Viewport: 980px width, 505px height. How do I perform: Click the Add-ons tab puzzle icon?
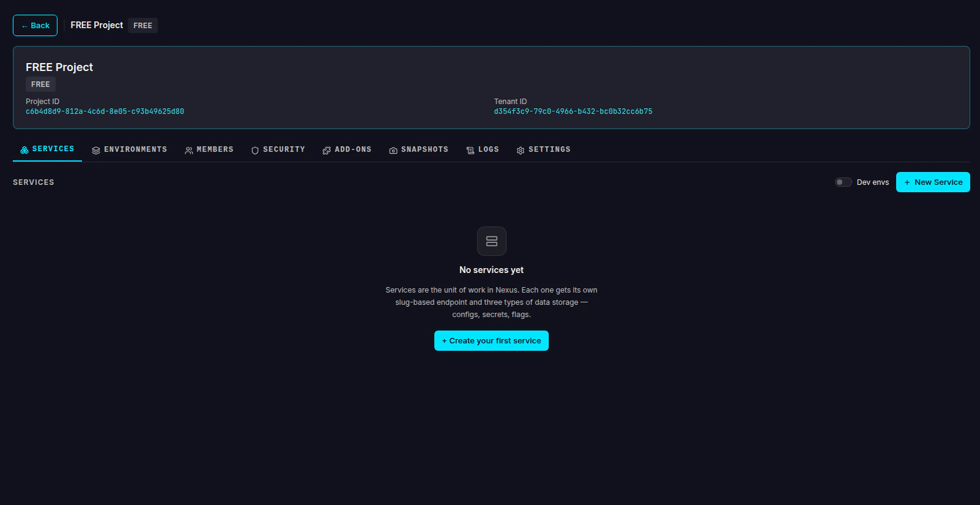click(x=327, y=151)
